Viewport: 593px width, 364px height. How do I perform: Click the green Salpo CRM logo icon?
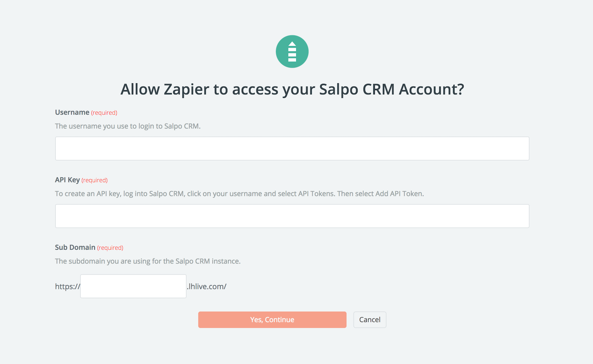(x=292, y=52)
